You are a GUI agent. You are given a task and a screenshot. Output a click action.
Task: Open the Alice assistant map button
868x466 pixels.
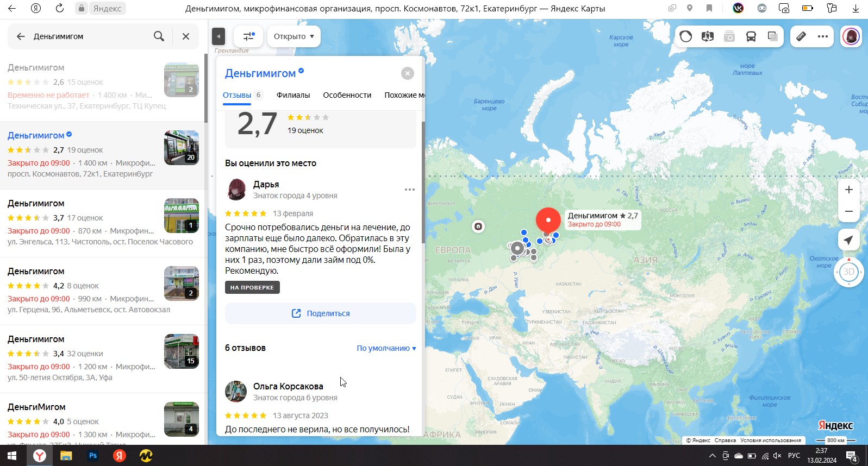tap(686, 36)
